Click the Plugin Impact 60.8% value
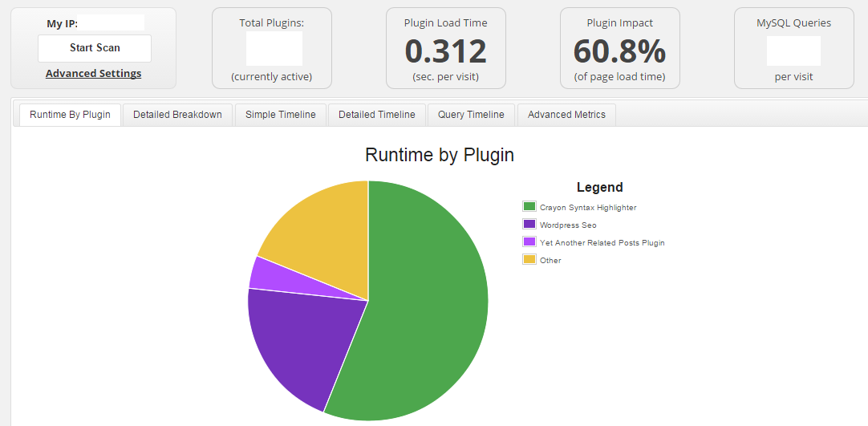The width and height of the screenshot is (868, 426). pyautogui.click(x=619, y=51)
